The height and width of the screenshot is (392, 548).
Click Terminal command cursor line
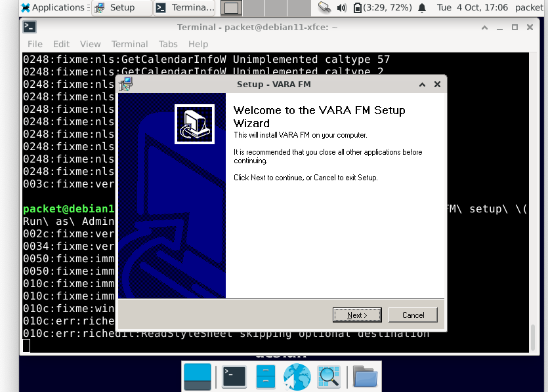click(26, 346)
